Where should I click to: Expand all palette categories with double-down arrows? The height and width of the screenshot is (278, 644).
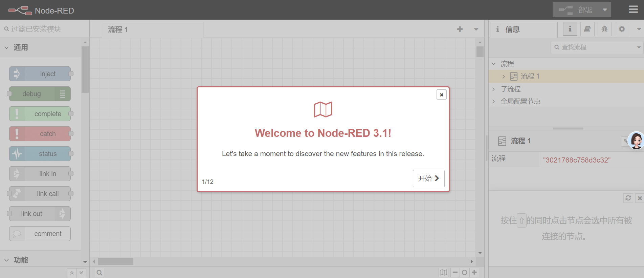[81, 273]
